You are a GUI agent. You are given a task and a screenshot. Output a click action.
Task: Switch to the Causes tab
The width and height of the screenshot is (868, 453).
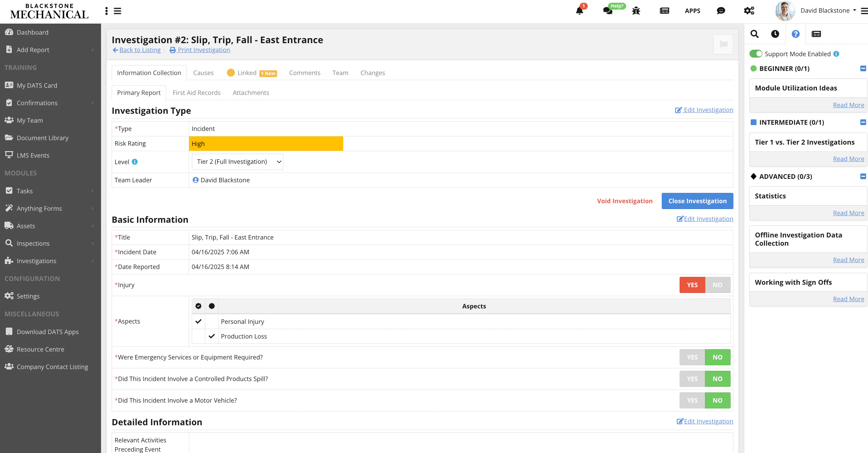(x=203, y=73)
